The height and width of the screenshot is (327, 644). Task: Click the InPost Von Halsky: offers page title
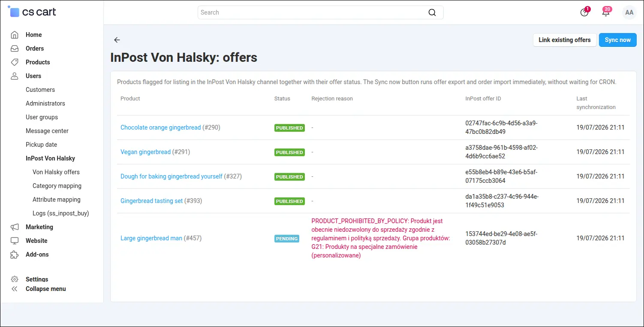click(184, 58)
